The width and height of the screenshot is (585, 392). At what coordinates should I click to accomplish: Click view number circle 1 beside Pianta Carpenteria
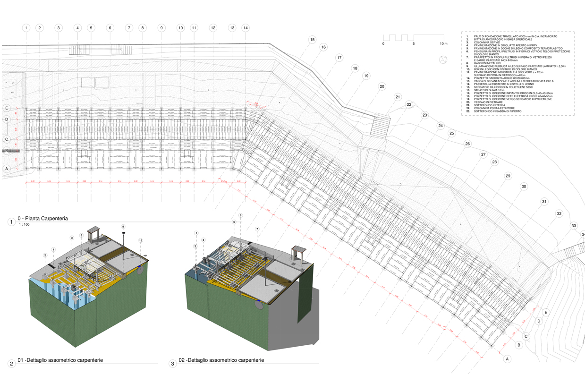click(11, 222)
